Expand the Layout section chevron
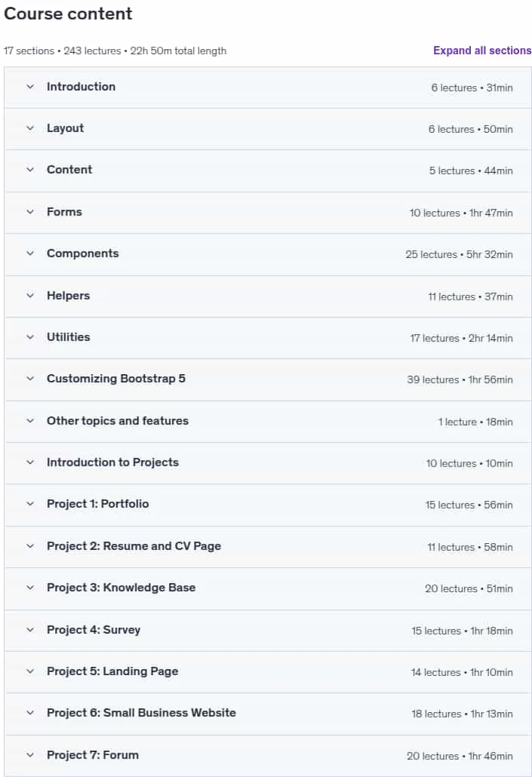Image resolution: width=532 pixels, height=777 pixels. click(30, 128)
